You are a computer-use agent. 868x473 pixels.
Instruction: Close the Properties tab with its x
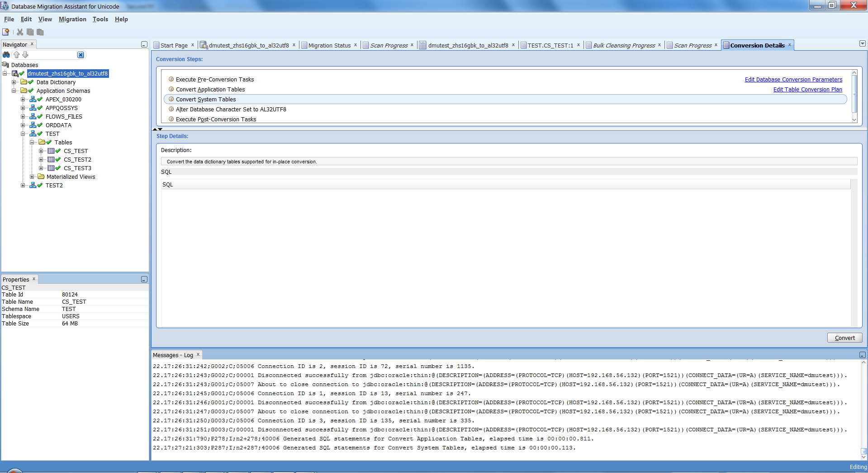(x=34, y=279)
